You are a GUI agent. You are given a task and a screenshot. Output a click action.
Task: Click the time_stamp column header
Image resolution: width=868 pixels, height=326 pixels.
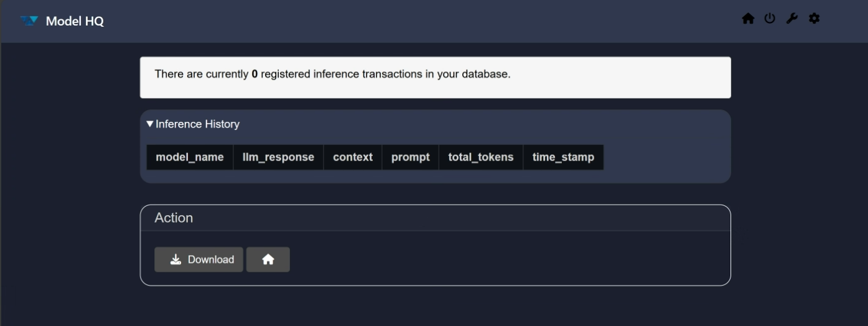pos(563,157)
